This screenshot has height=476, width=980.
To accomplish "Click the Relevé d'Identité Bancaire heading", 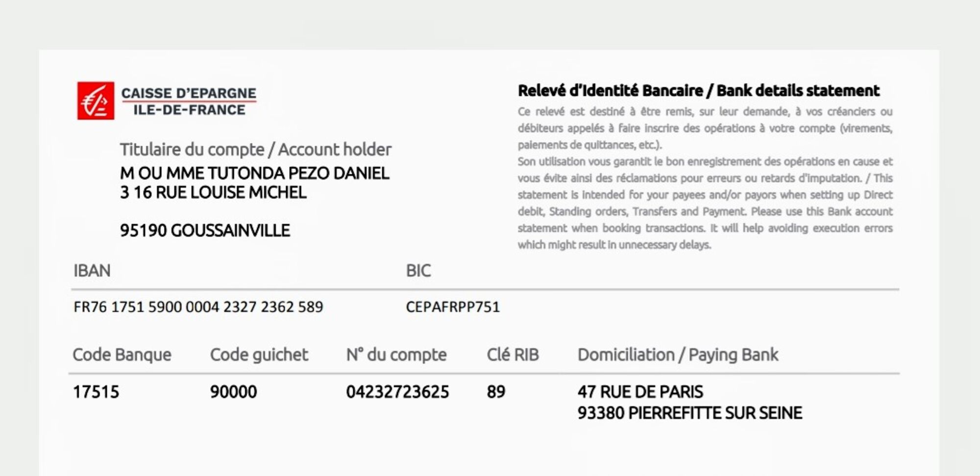I will pos(698,91).
